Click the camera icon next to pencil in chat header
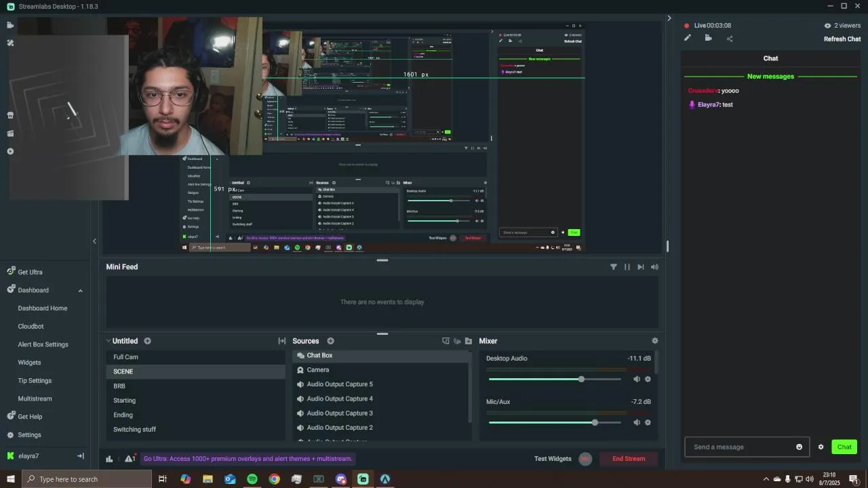The height and width of the screenshot is (488, 868). click(708, 38)
